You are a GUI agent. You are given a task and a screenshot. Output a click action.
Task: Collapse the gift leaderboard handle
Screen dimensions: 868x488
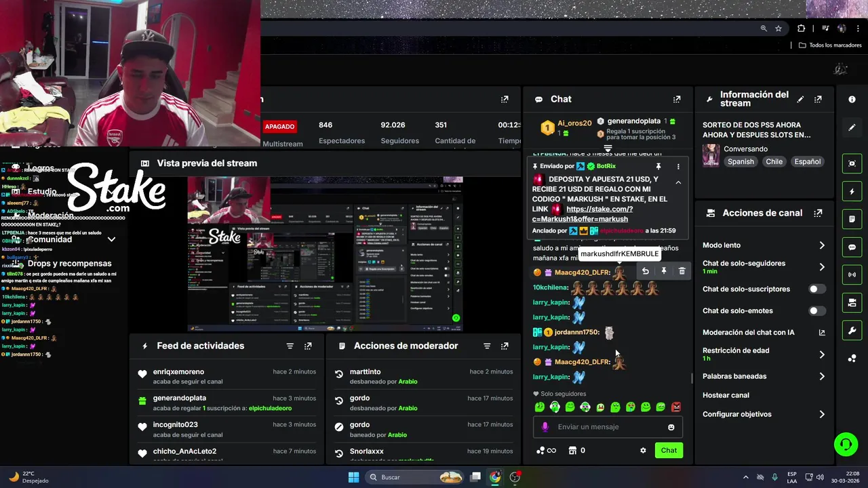pyautogui.click(x=608, y=148)
